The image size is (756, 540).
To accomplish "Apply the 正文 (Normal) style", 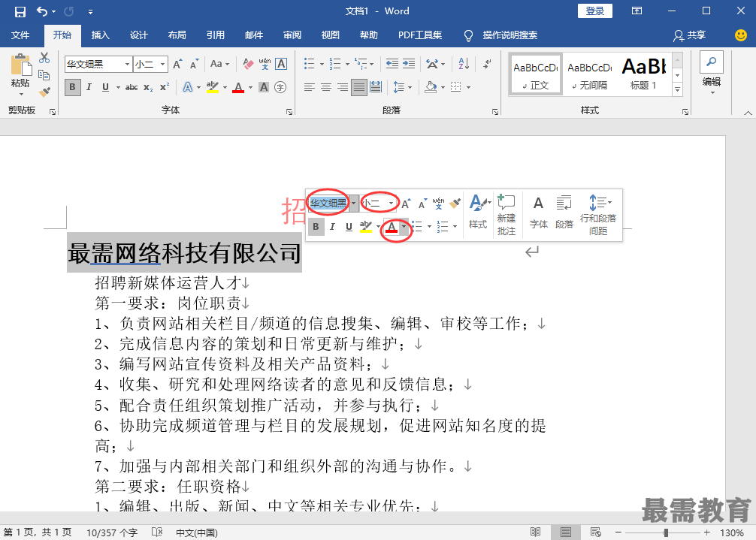I will (x=535, y=74).
